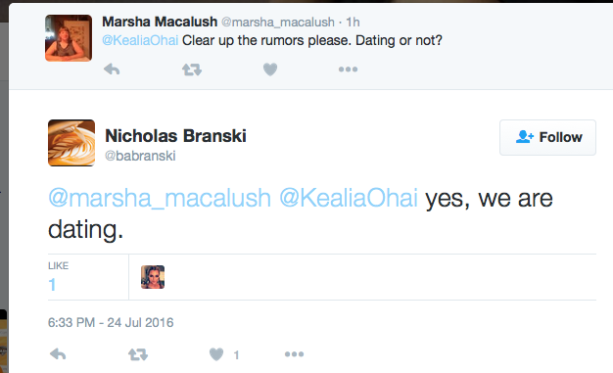This screenshot has width=613, height=373.
Task: Open the @KealiaOhai mention in Marsha's tweet
Action: click(140, 40)
